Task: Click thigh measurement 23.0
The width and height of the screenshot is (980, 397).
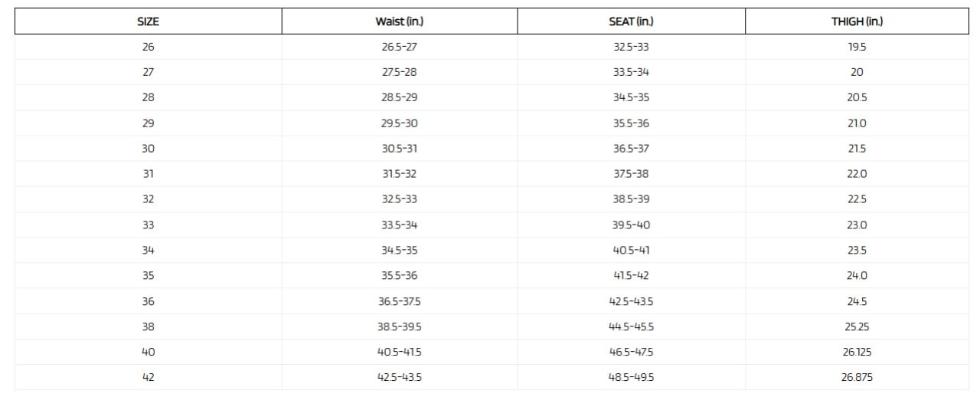Action: point(857,225)
